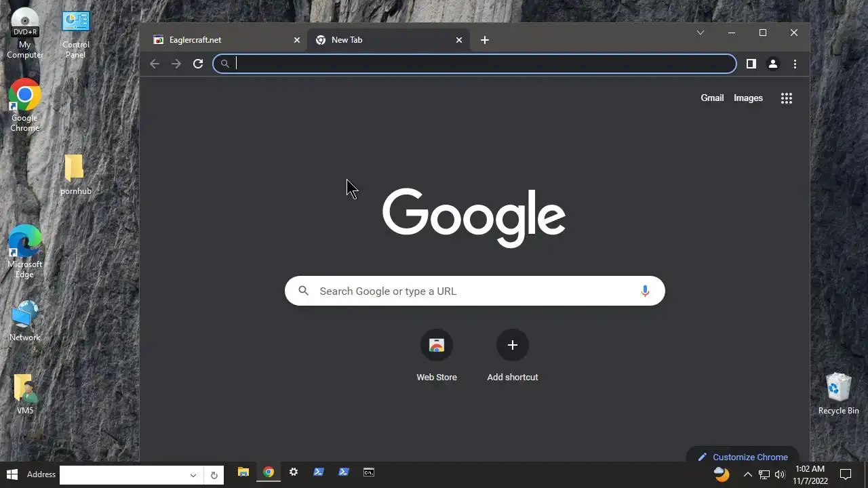
Task: Select the New Tab tab
Action: coord(387,40)
